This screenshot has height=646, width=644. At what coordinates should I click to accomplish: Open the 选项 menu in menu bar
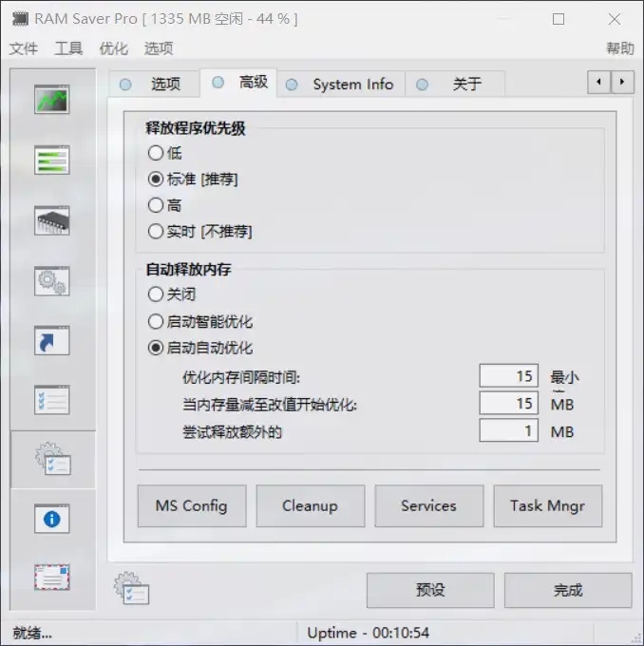(159, 48)
